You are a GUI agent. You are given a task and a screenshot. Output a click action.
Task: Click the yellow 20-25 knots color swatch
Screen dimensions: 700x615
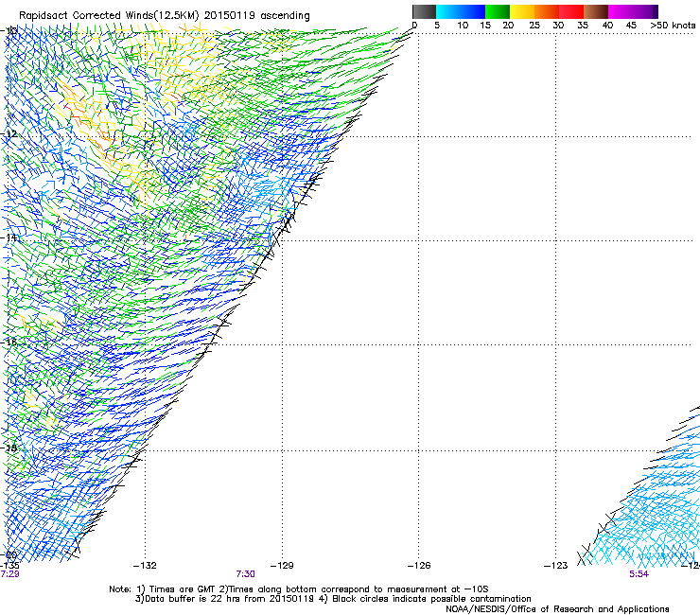pos(522,11)
